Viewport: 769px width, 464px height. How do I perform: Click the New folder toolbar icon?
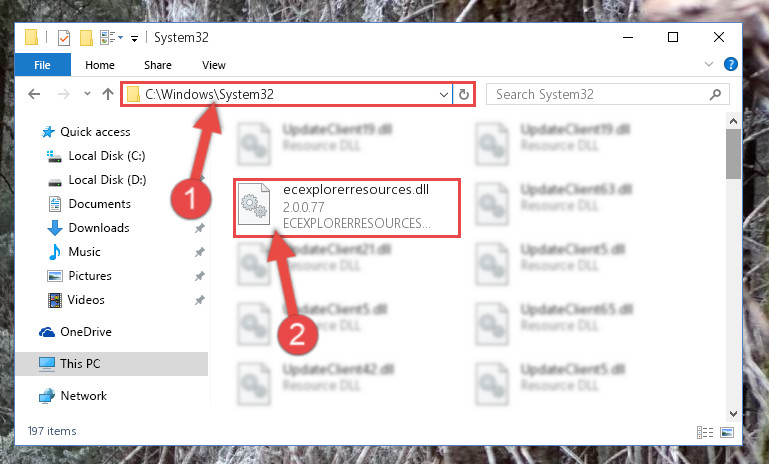coord(86,38)
